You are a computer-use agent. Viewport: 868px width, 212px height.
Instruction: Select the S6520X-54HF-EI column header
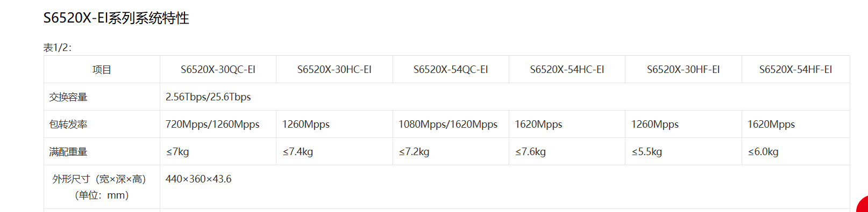(795, 69)
